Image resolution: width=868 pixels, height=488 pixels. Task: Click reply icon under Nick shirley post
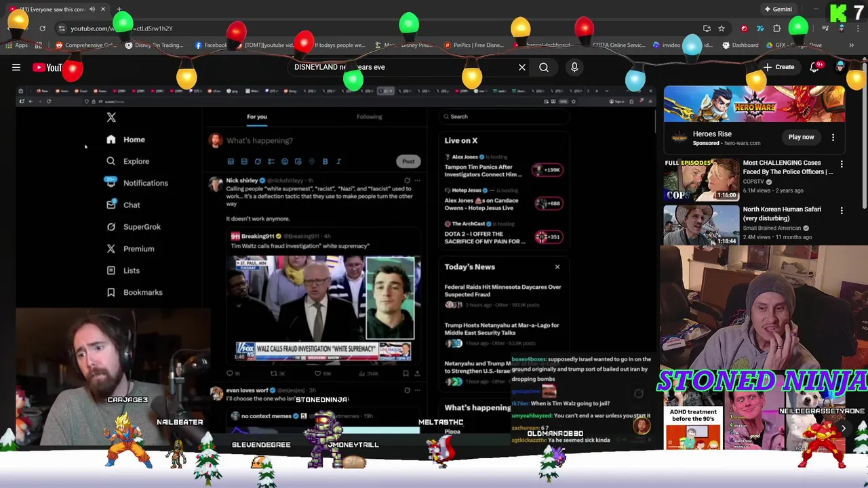point(230,373)
